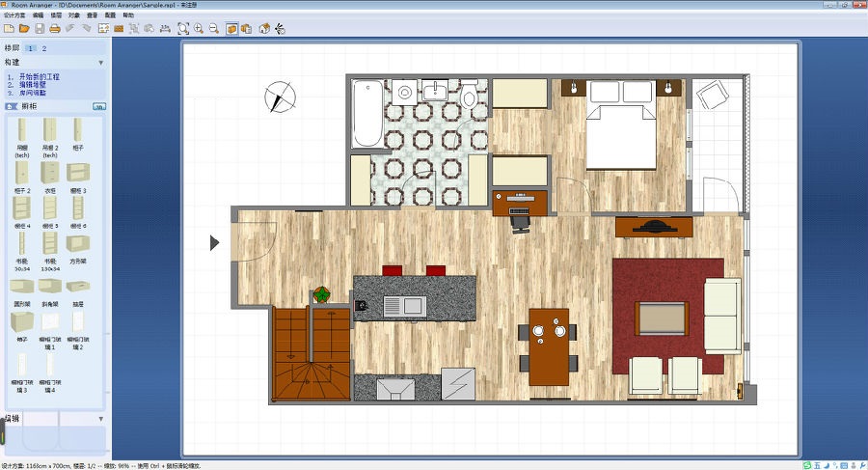The image size is (868, 470).
Task: Open the 3D house view icon
Action: point(264,28)
